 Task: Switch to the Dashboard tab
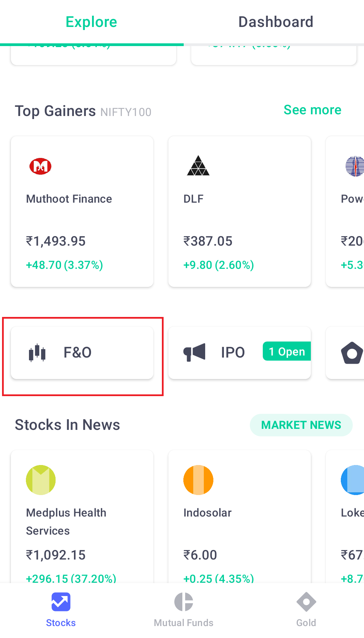[x=276, y=22]
